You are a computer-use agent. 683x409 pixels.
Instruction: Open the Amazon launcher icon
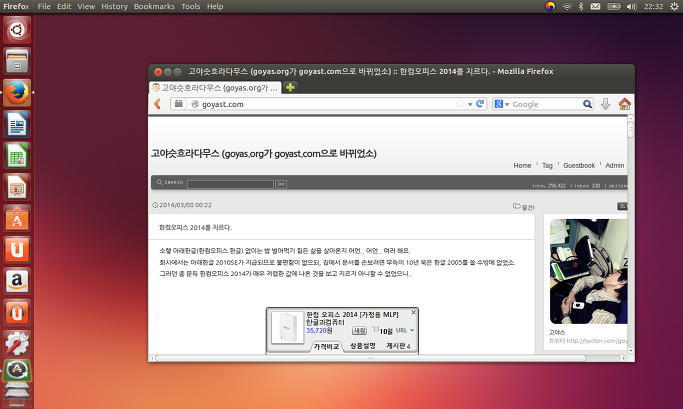pos(17,281)
